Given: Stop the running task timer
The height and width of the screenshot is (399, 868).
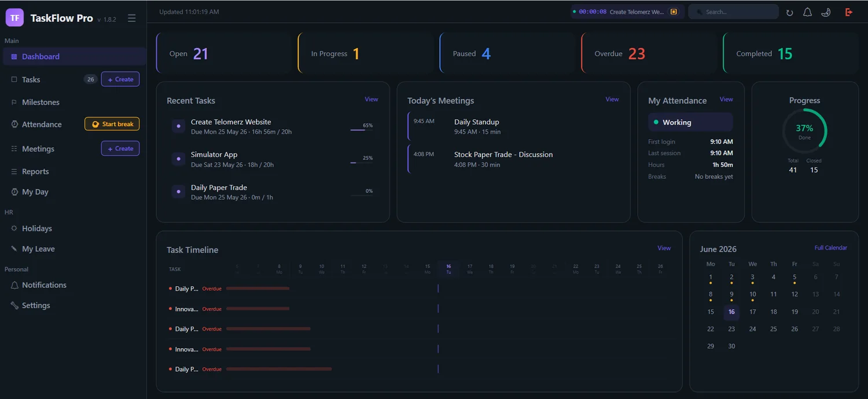Looking at the screenshot, I should 674,12.
